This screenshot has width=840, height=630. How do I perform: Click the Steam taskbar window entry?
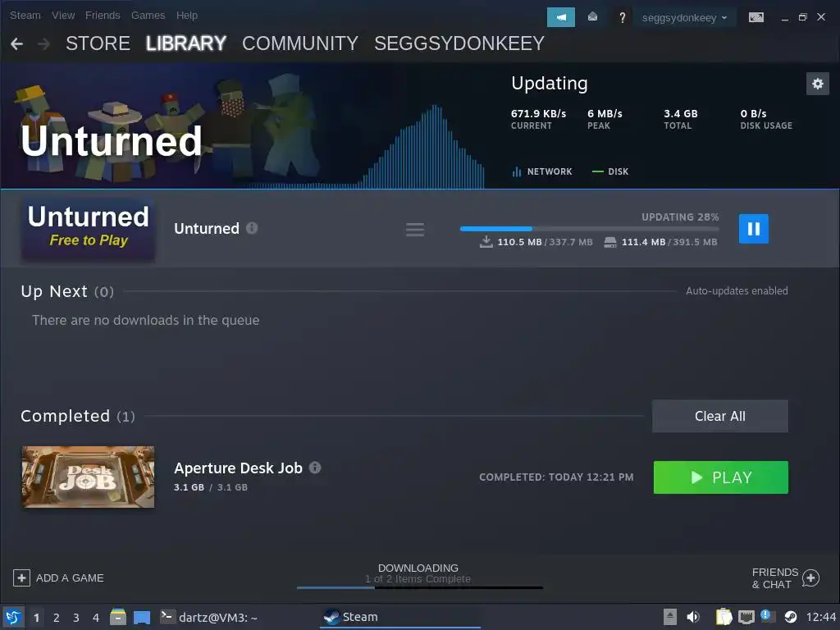coord(400,617)
